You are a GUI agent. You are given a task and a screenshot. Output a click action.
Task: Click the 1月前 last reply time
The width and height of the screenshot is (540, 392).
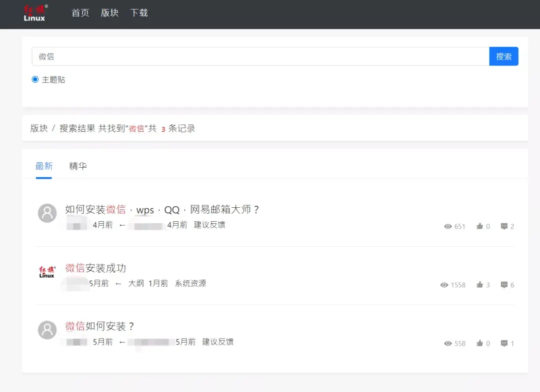(158, 283)
